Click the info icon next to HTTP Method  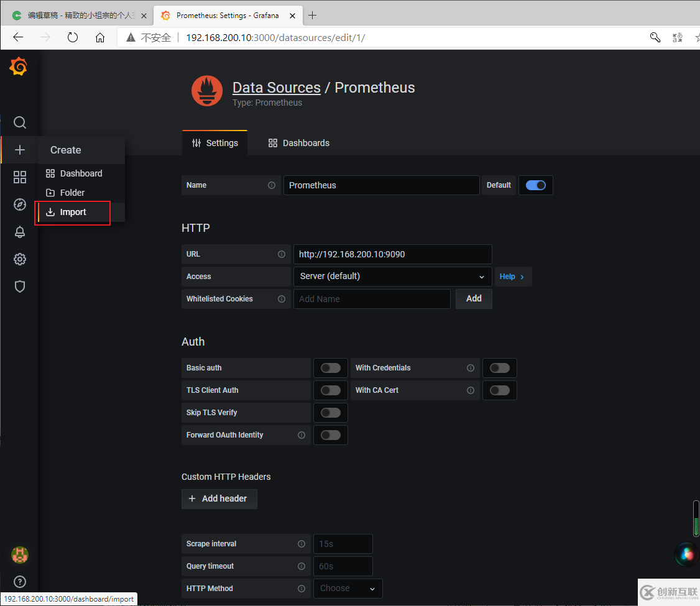302,589
